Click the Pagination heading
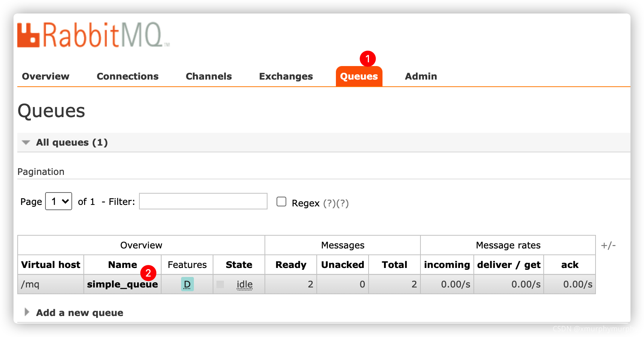This screenshot has width=644, height=337. (41, 172)
